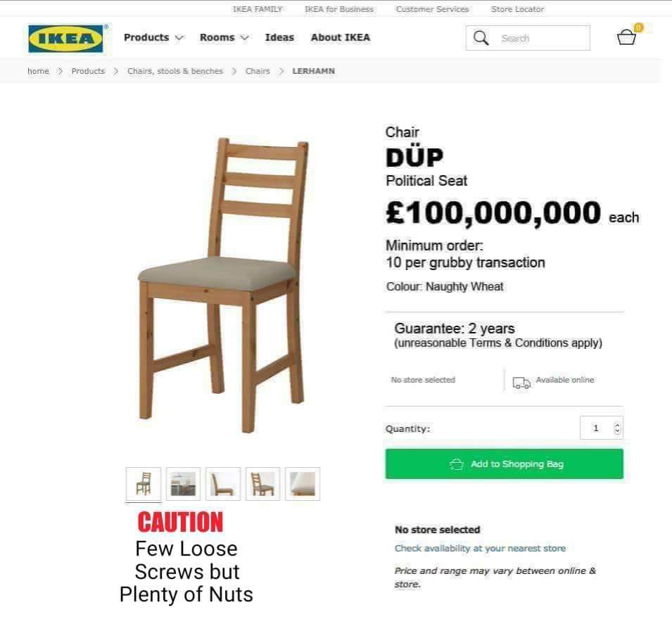
Task: Click the delivery truck availability icon
Action: (x=521, y=383)
